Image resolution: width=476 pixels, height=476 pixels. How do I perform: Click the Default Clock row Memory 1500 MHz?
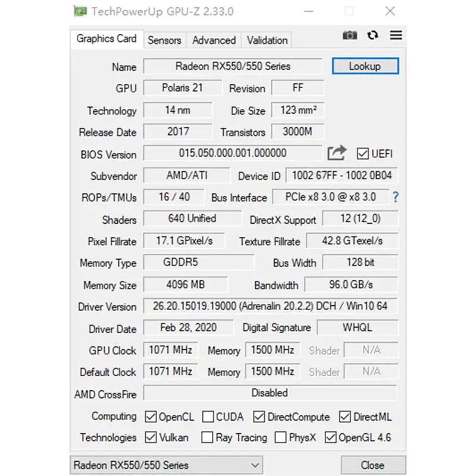[273, 371]
